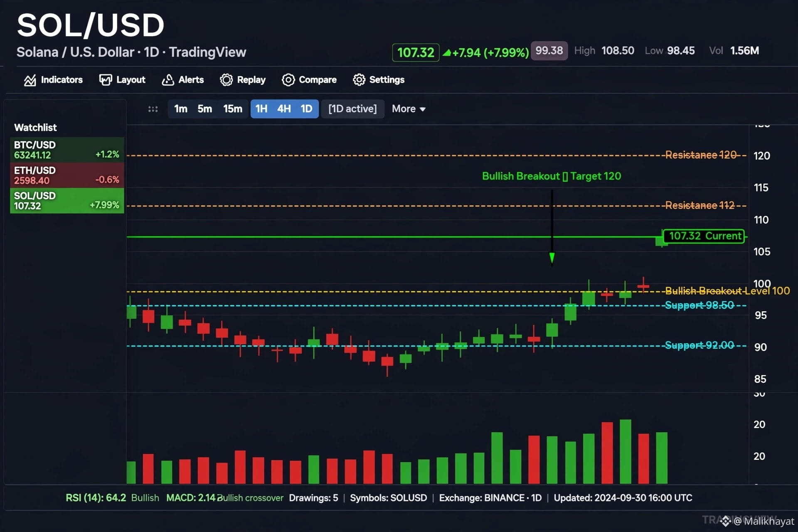
Task: Click the Updated 2024-09-30 16:00 UTC timestamp
Action: click(x=623, y=498)
